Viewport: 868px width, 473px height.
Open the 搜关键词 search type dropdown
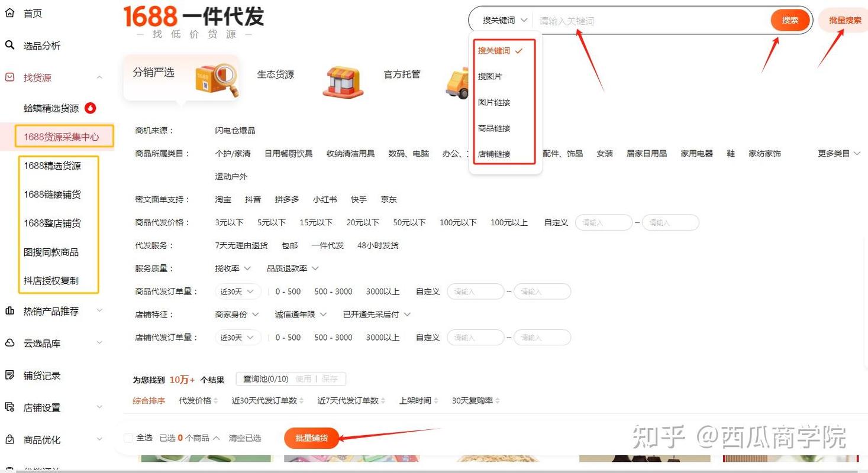point(504,20)
